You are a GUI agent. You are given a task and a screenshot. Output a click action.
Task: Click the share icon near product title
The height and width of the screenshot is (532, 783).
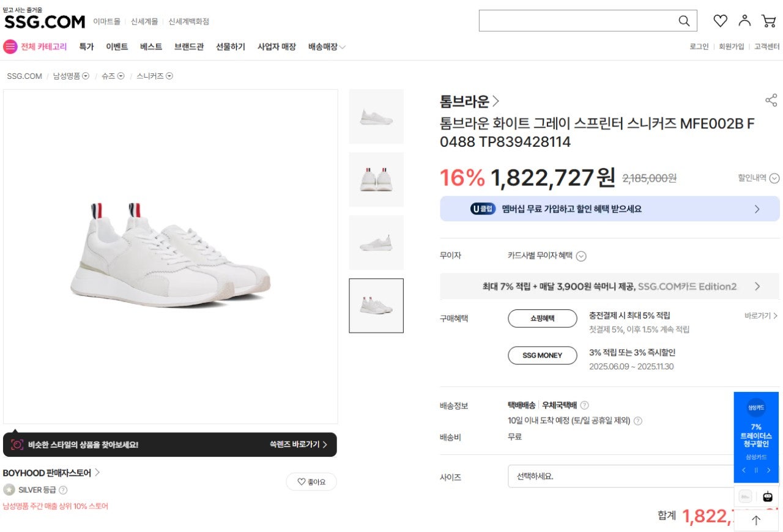pyautogui.click(x=771, y=100)
